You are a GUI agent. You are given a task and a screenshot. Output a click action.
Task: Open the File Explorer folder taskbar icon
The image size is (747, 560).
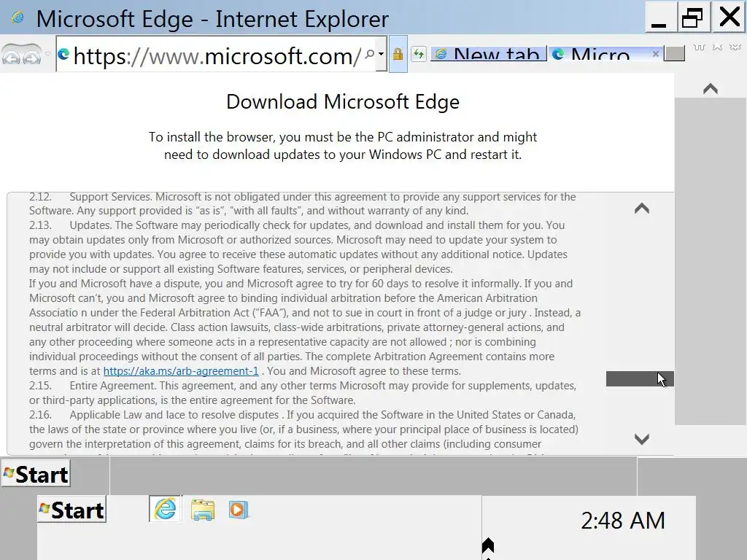click(203, 510)
